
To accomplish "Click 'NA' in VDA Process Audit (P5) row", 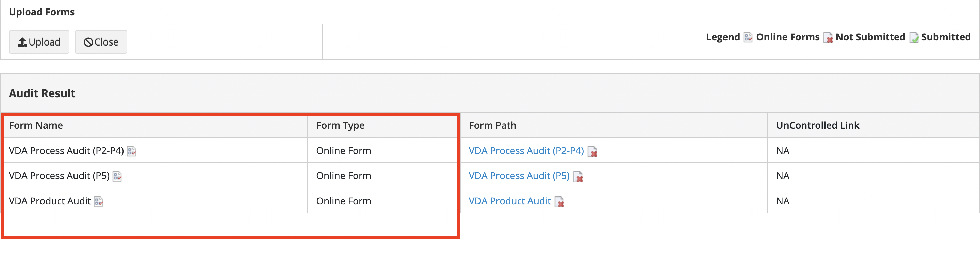I will [783, 176].
